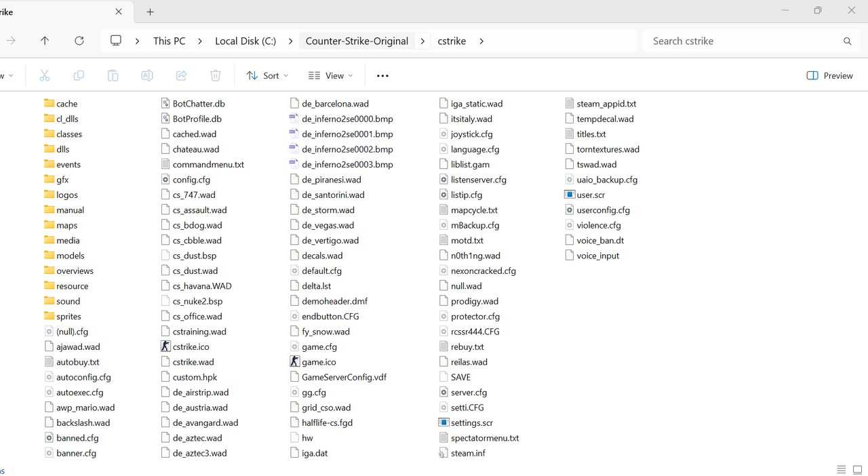Open a new tab with plus button
Image resolution: width=868 pixels, height=476 pixels.
tap(151, 12)
